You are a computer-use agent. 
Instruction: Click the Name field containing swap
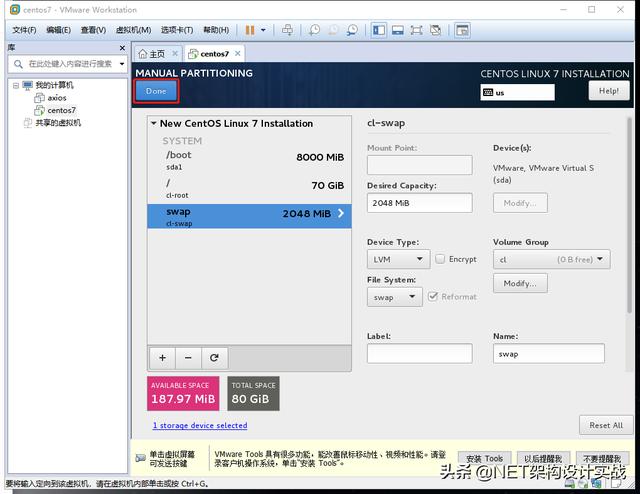coord(549,354)
